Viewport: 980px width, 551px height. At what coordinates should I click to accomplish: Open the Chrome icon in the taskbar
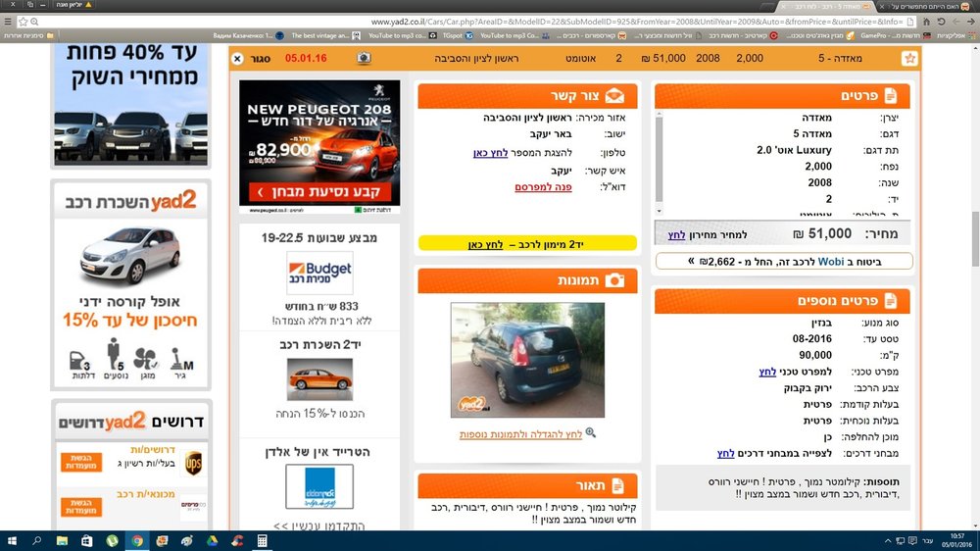(x=137, y=541)
